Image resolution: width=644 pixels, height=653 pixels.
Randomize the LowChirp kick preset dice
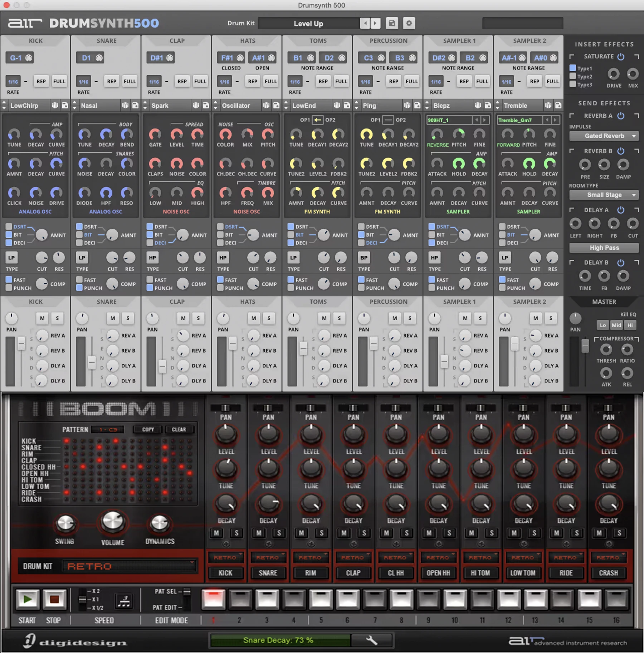coord(55,105)
